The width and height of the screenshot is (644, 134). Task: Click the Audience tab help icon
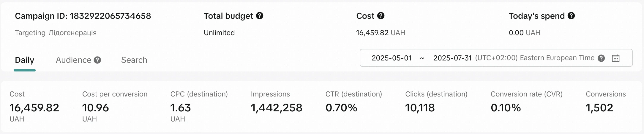tap(97, 60)
